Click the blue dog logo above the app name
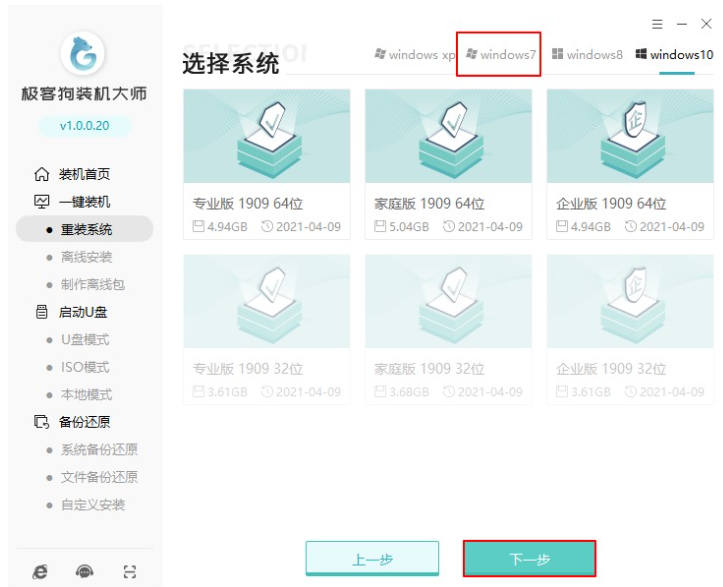The image size is (723, 587). point(83,53)
